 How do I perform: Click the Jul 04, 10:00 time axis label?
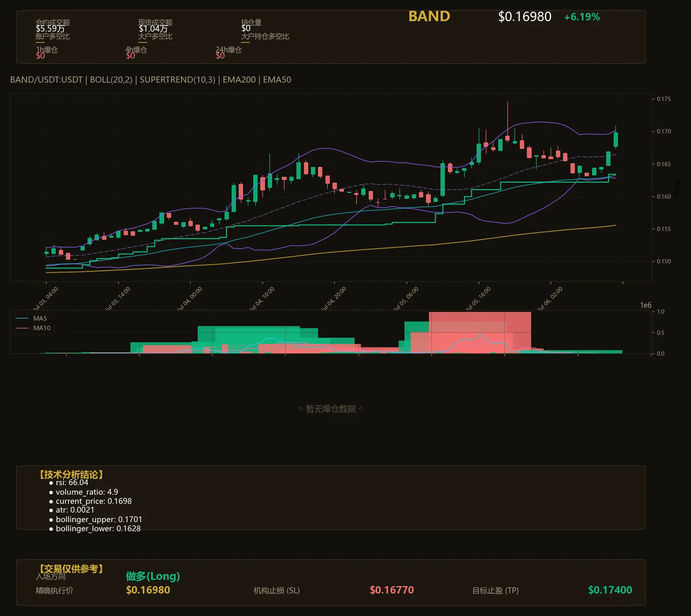coord(262,298)
